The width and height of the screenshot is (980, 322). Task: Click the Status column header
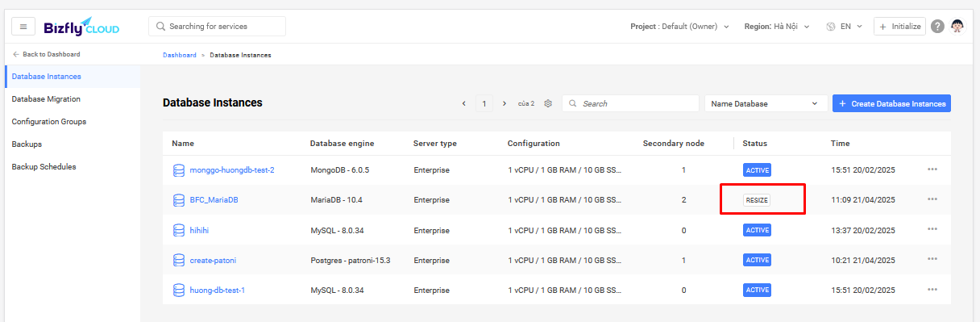coord(755,144)
